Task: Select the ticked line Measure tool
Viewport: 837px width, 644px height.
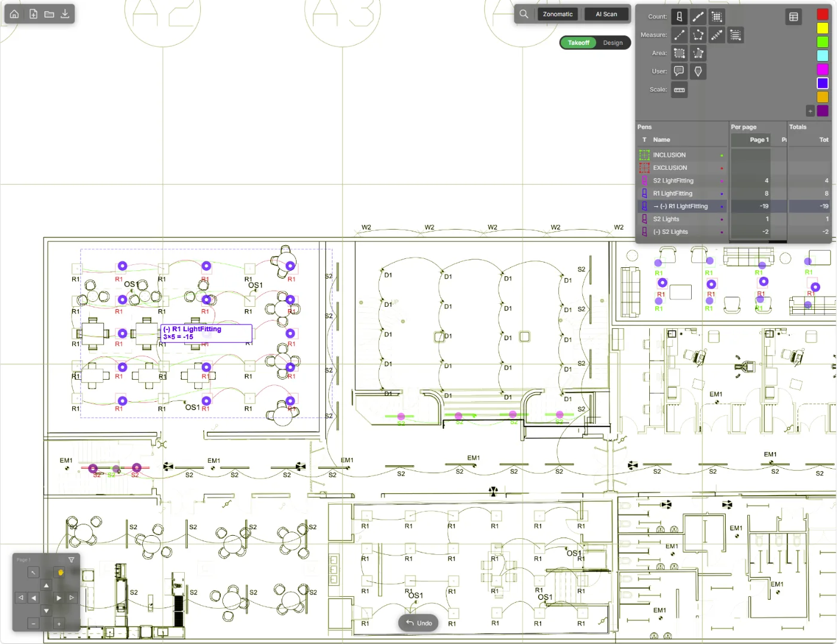Action: point(717,35)
